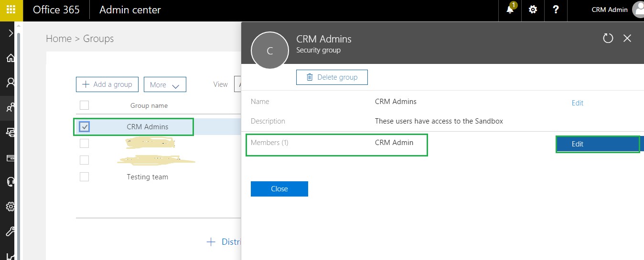
Task: Go to Home icon in sidebar
Action: click(x=11, y=58)
